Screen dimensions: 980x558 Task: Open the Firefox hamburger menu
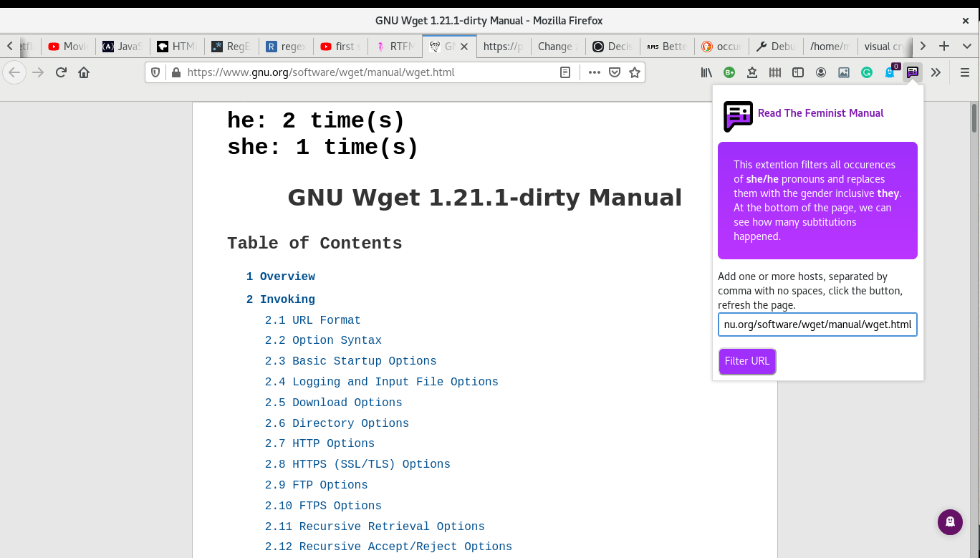(x=965, y=72)
